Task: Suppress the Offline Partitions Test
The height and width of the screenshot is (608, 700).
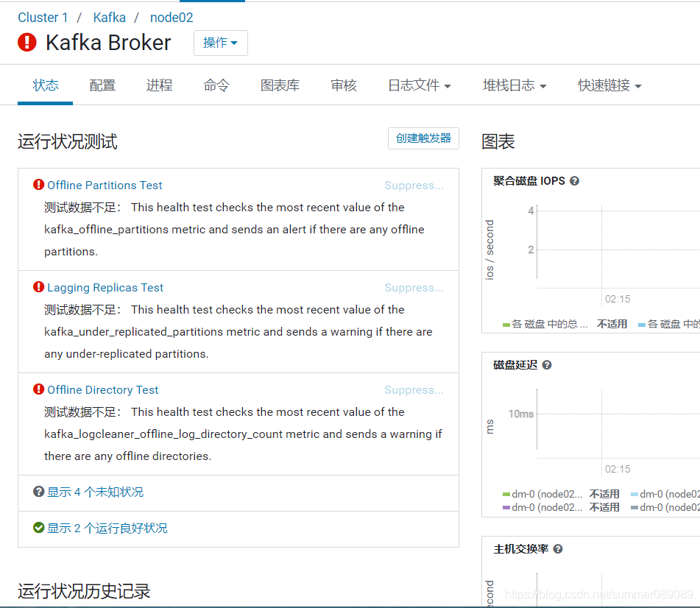Action: pyautogui.click(x=414, y=185)
